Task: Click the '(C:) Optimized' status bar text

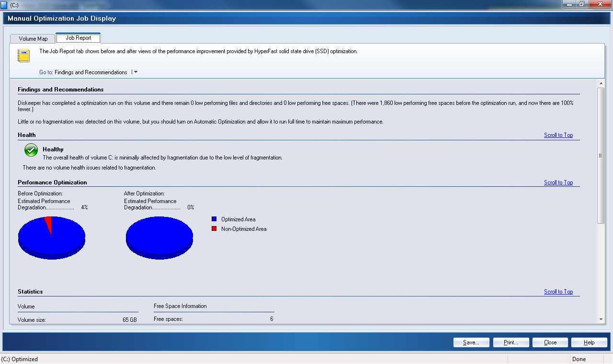Action: click(x=19, y=359)
